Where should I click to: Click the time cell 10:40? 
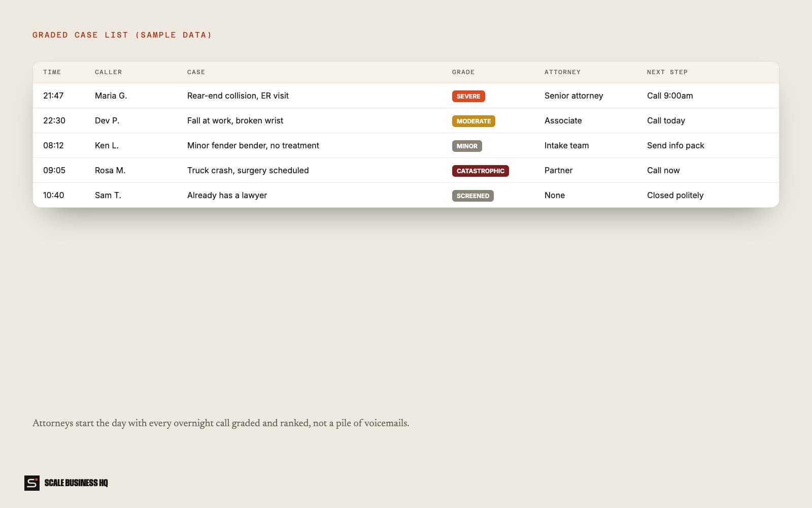pos(54,195)
